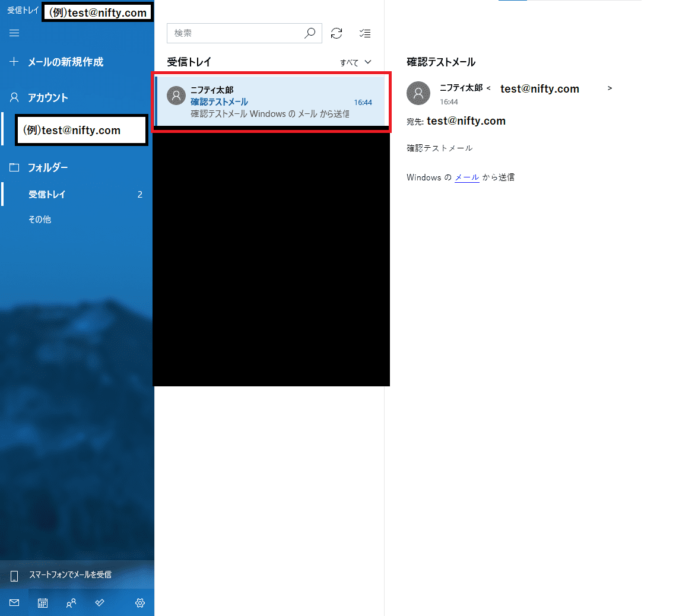This screenshot has width=676, height=616.
Task: Open the アカウント section
Action: tap(47, 98)
